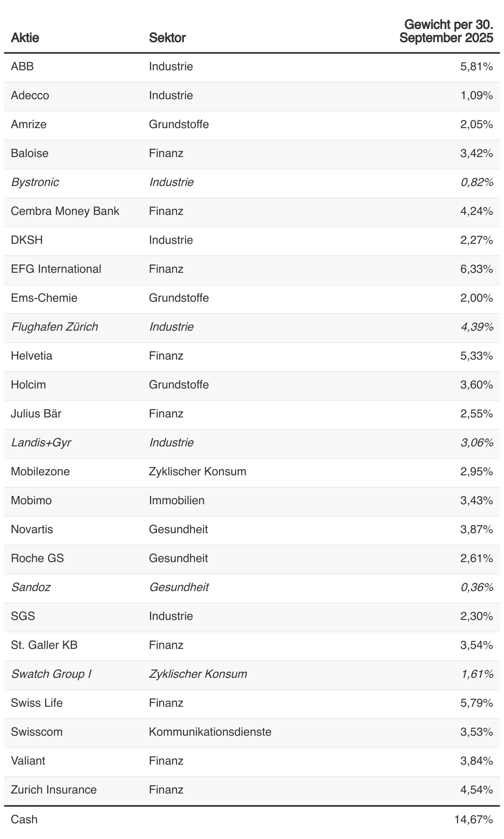Click the Swatch Group I entry
Image resolution: width=504 pixels, height=839 pixels.
pos(51,674)
